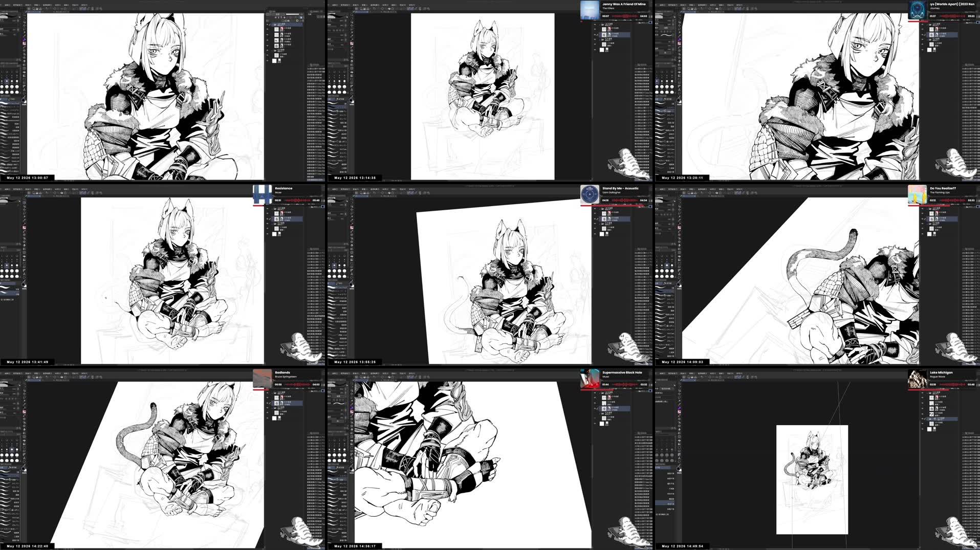Image resolution: width=980 pixels, height=550 pixels.
Task: Click the artist name 'Liam Gallagher'
Action: [611, 192]
